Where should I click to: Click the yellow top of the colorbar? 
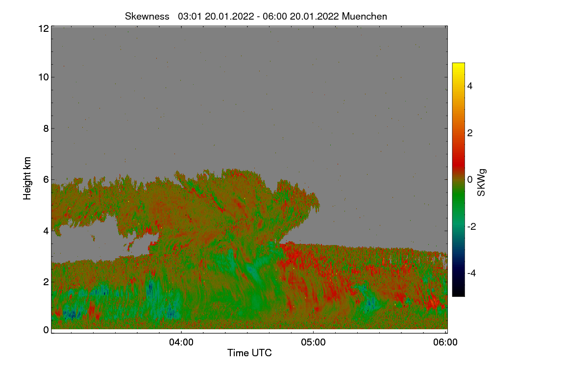click(458, 66)
